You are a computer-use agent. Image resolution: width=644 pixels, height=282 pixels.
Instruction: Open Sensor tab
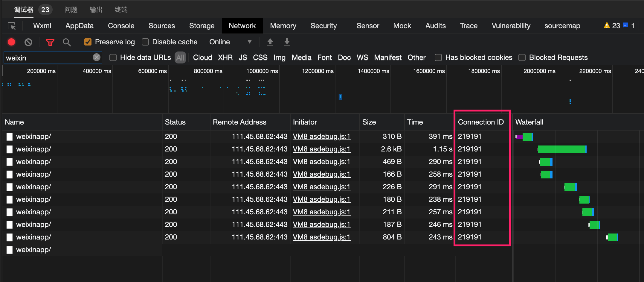(x=368, y=26)
